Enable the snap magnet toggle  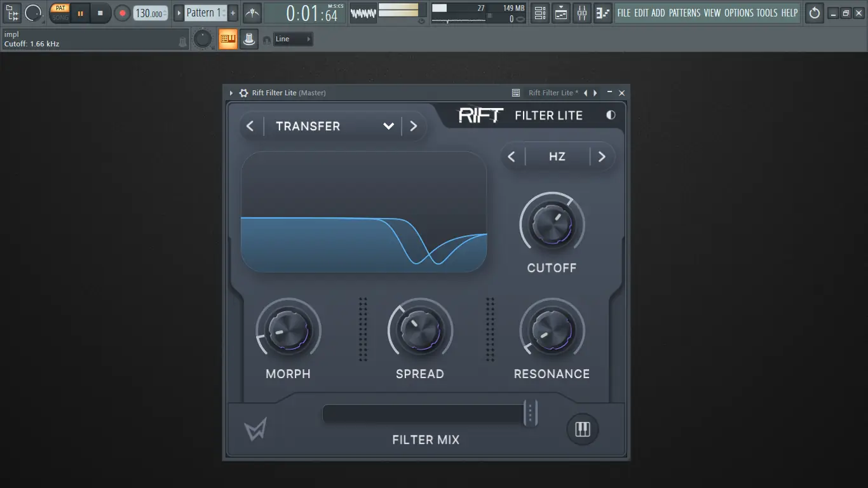(x=268, y=40)
